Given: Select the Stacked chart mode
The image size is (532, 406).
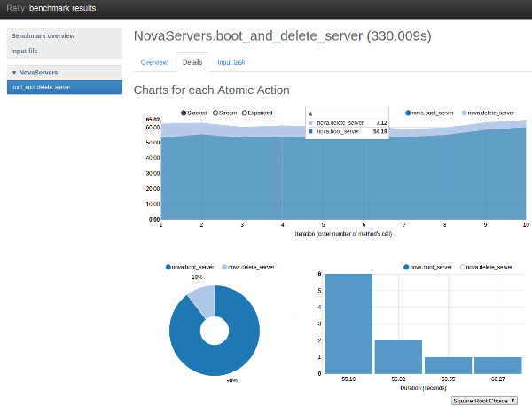Looking at the screenshot, I should 184,113.
